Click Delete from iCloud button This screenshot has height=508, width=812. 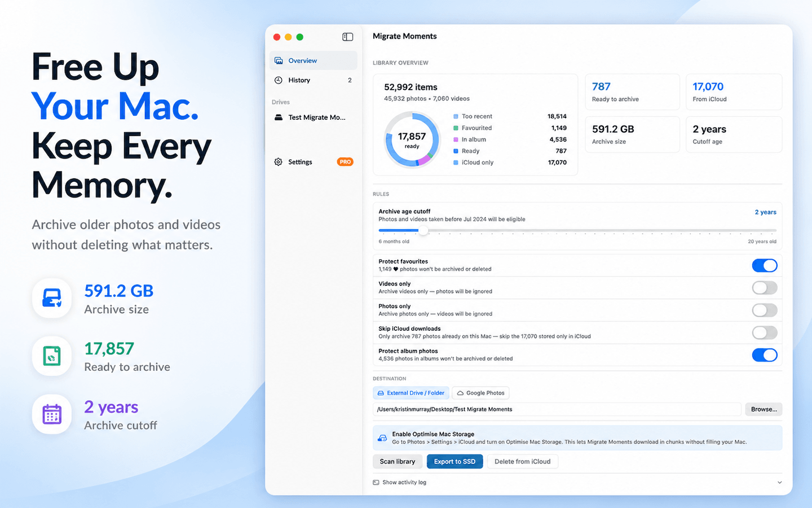tap(522, 462)
